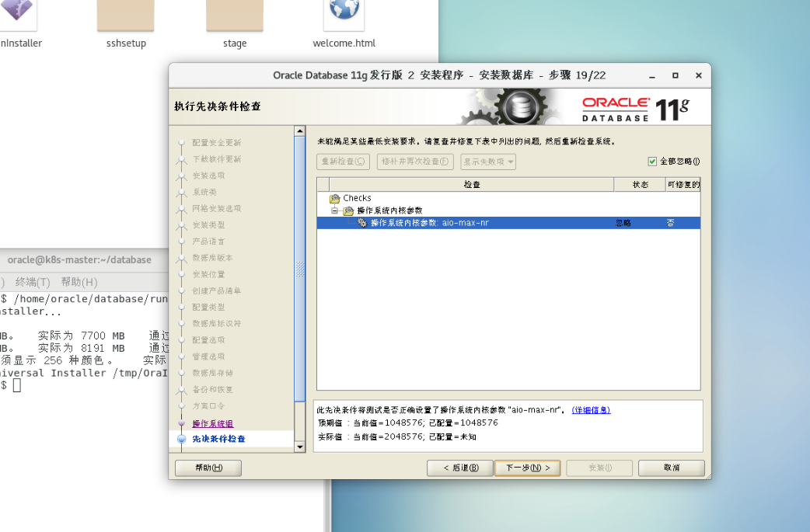Open the runInstaller file icon
810x532 pixels.
tap(17, 16)
